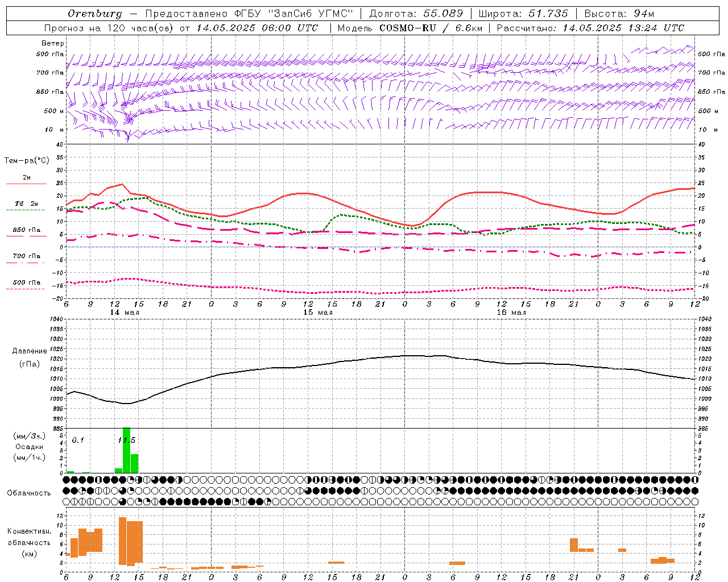Click the tallest orange convective cloud bar
Image resolution: width=728 pixels, height=582 pixels.
[x=123, y=541]
